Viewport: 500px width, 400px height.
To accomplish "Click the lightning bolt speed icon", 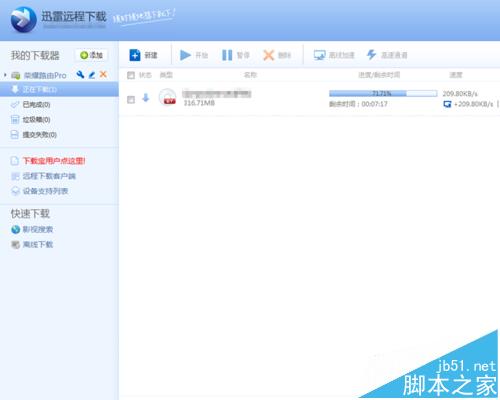I will click(371, 55).
